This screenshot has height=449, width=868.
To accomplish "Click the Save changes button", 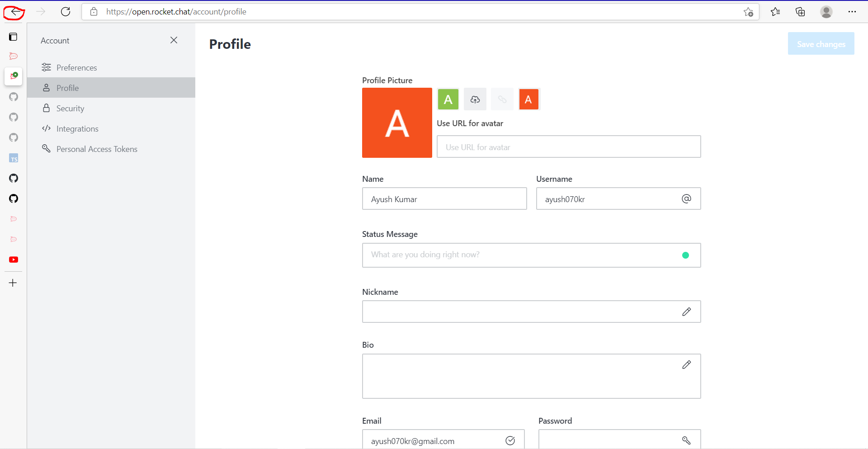I will 821,44.
